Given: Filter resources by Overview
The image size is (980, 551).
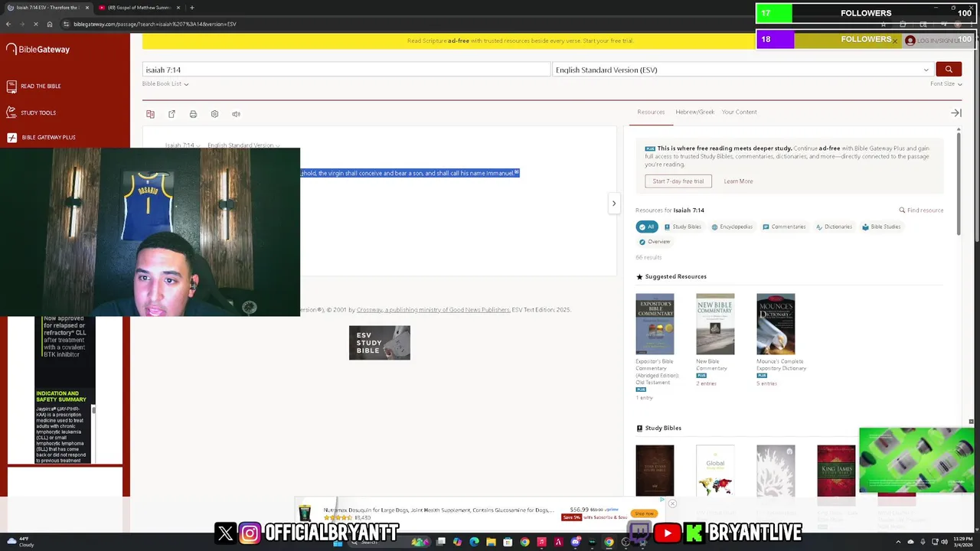Looking at the screenshot, I should (x=655, y=242).
